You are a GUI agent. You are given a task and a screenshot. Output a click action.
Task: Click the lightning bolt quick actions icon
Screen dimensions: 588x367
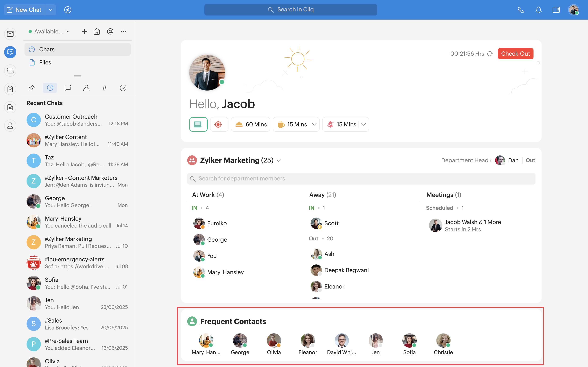(68, 10)
